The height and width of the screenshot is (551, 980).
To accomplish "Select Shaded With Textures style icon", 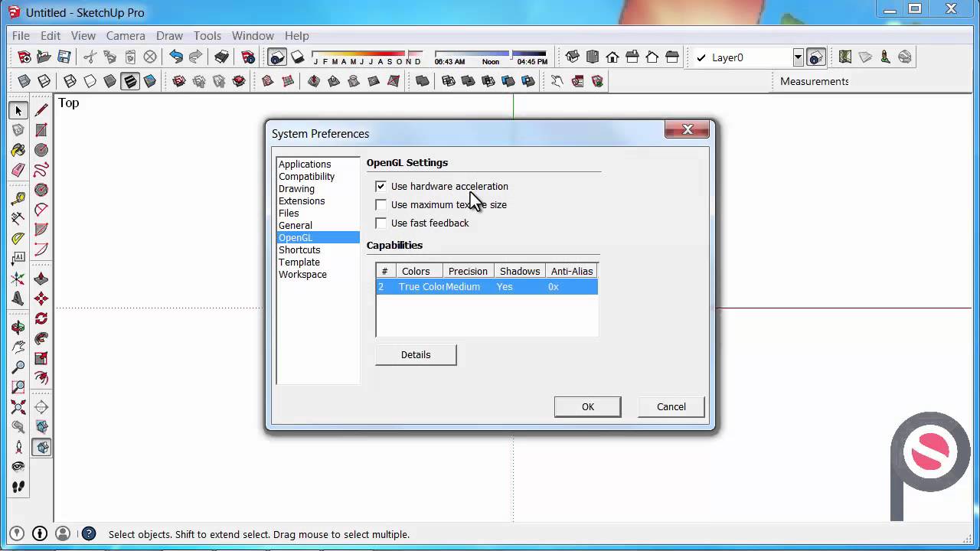I will click(x=130, y=81).
